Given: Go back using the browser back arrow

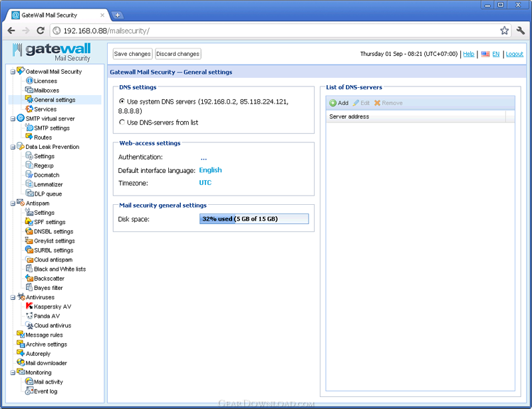Looking at the screenshot, I should click(x=11, y=31).
